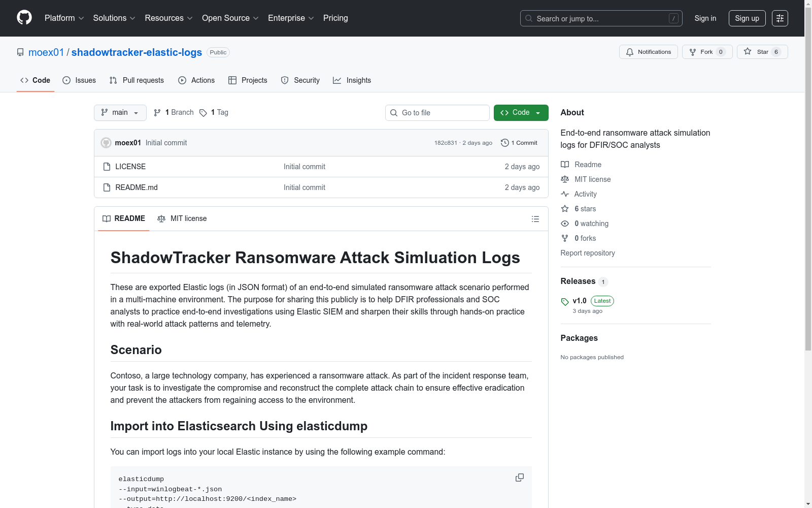Switch to the Actions tab
Screen dimensions: 812x508
pyautogui.click(x=196, y=80)
